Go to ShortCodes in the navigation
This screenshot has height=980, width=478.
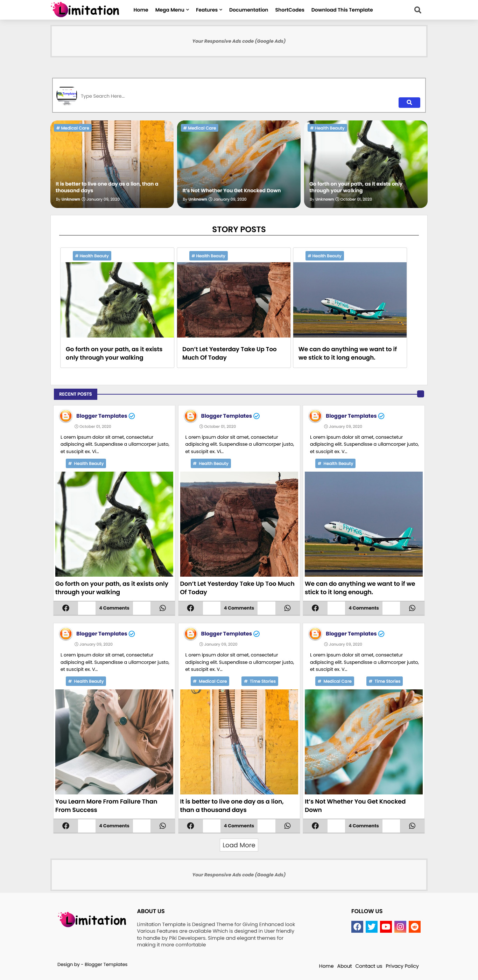(x=289, y=10)
